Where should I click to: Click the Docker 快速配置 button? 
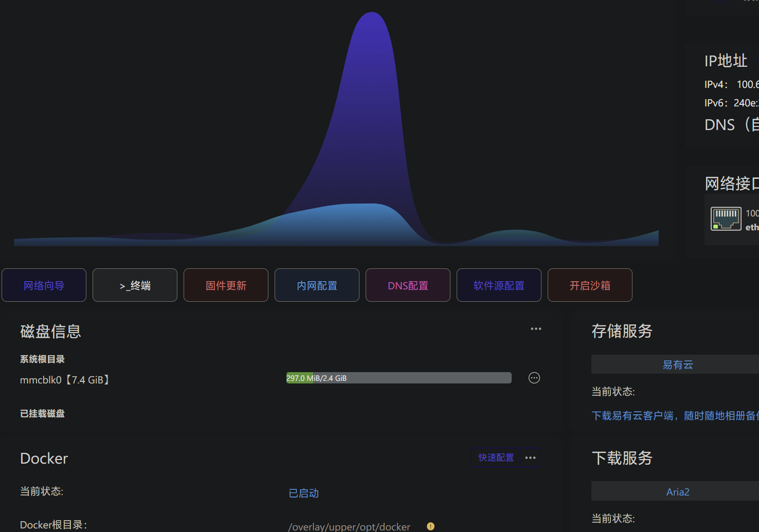tap(496, 457)
